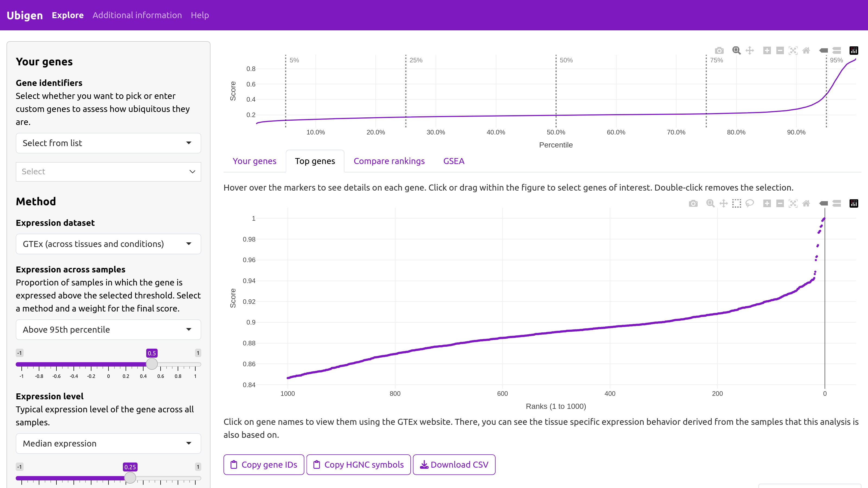Activate Lasso Select tool in ranks plot

pyautogui.click(x=750, y=203)
